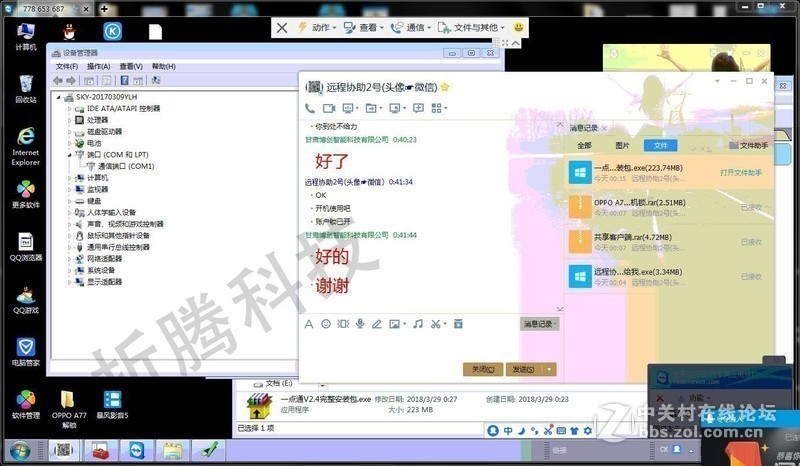Click the Forward arrow in Device Manager toolbar
The width and height of the screenshot is (800, 466).
pos(71,81)
